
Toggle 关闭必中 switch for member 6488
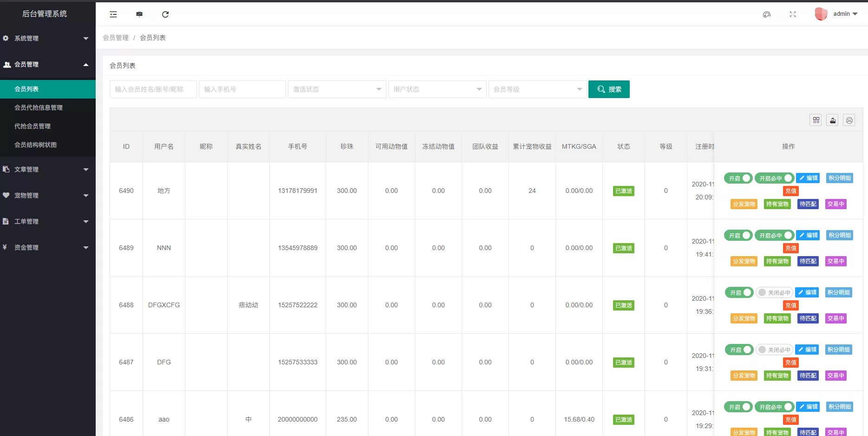coord(774,292)
